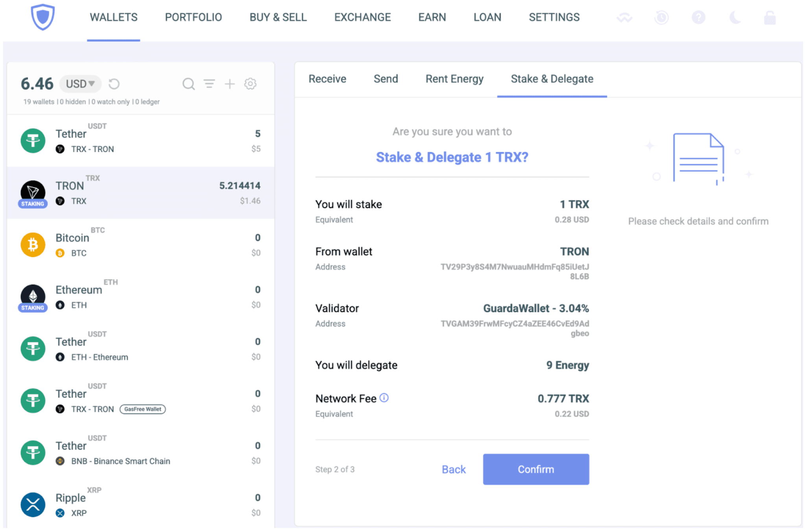
Task: Click the filter wallets icon
Action: [209, 84]
